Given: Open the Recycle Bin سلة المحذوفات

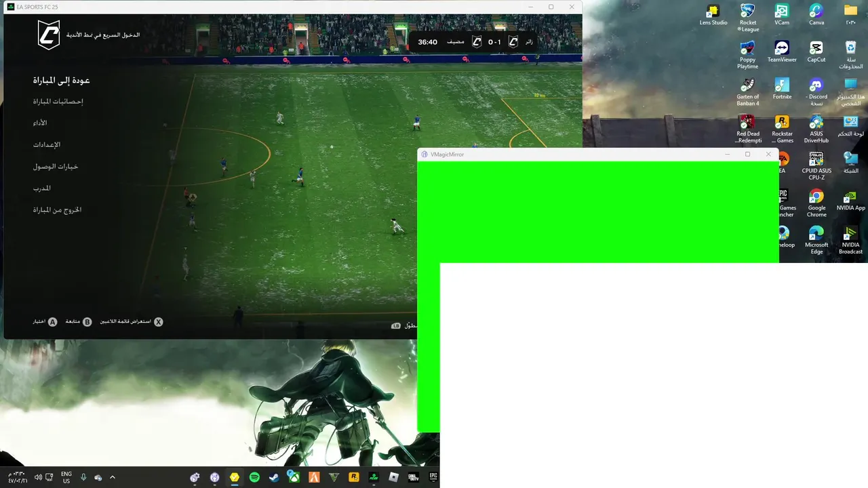Looking at the screenshot, I should point(850,55).
